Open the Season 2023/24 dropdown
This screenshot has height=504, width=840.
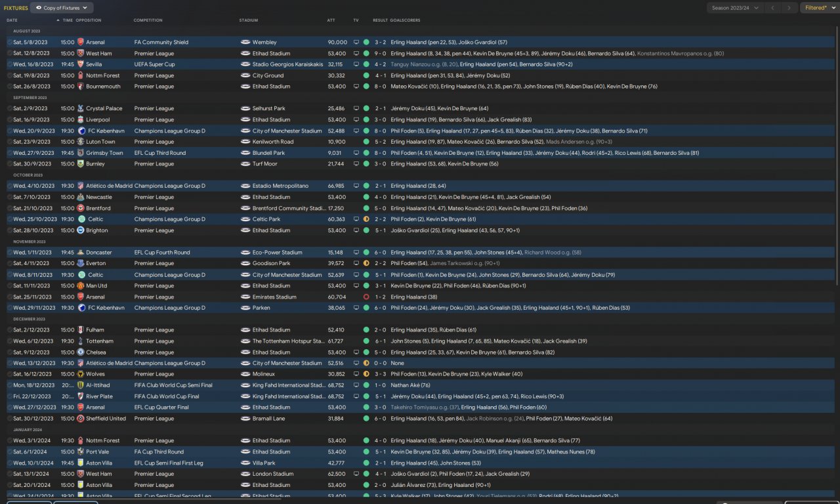pos(735,8)
